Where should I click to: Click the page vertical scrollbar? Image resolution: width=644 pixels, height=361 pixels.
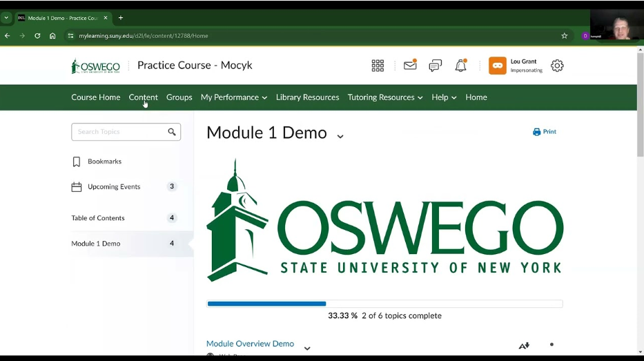pos(641,104)
